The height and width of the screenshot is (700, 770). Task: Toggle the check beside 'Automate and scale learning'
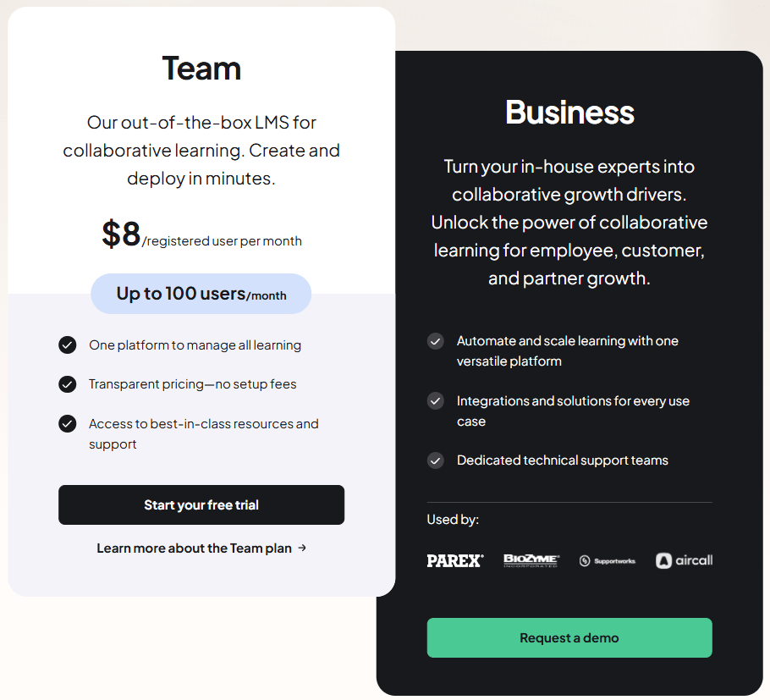pos(436,341)
